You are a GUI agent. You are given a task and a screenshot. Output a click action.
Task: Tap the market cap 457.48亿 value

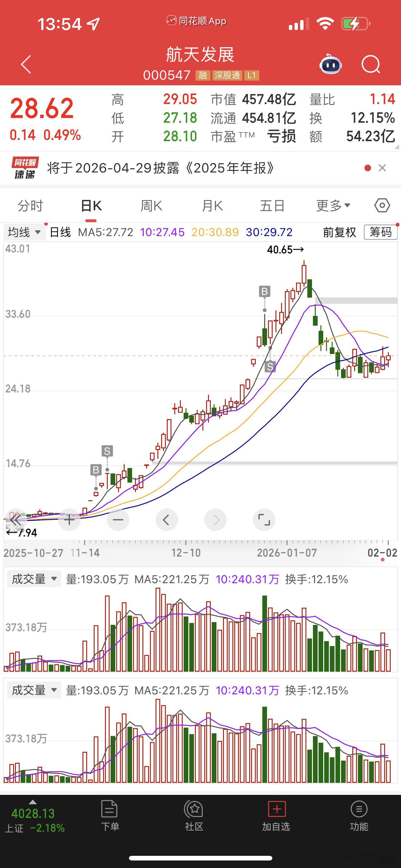tap(269, 99)
